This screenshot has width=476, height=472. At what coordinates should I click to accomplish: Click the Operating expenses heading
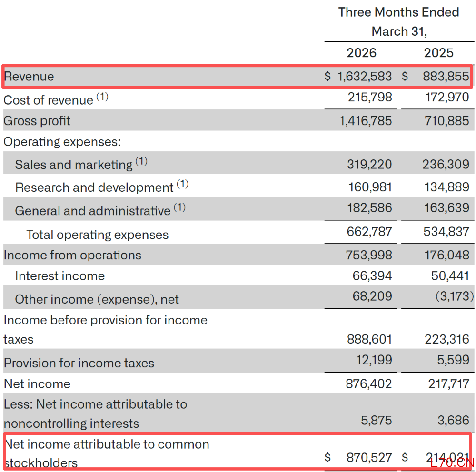pyautogui.click(x=62, y=142)
